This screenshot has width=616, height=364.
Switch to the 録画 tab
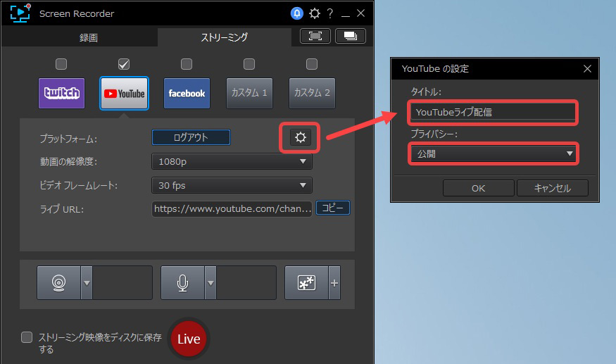click(89, 37)
